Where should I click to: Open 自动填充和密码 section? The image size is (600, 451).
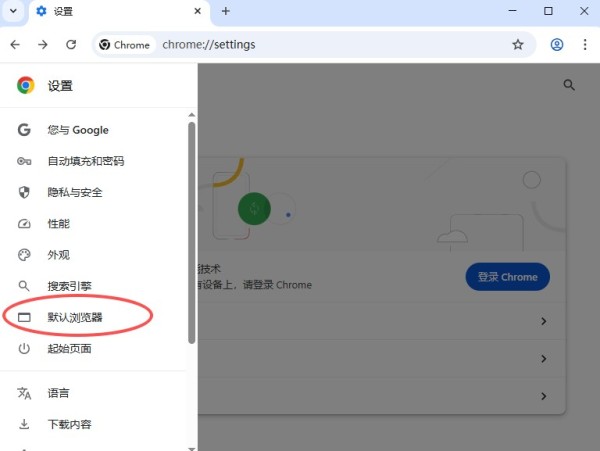coord(94,161)
